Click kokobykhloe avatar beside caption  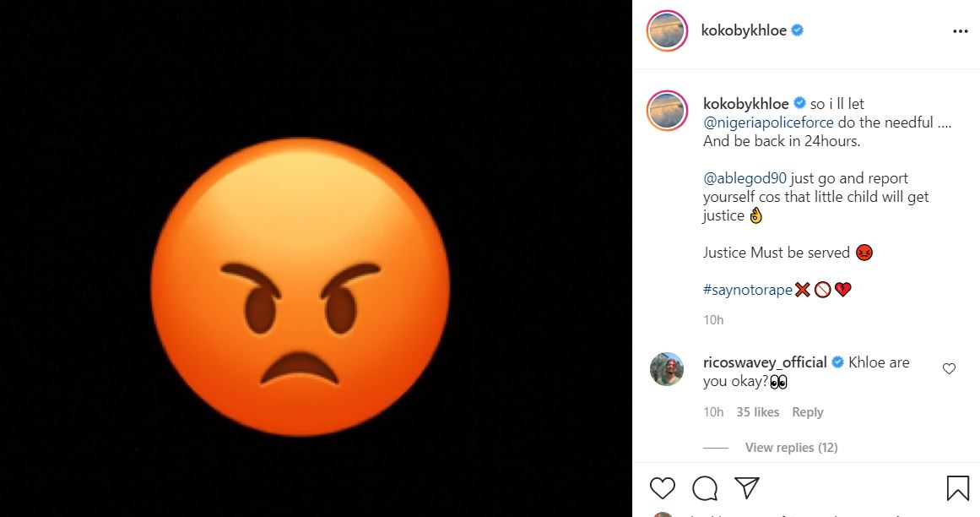[x=667, y=111]
